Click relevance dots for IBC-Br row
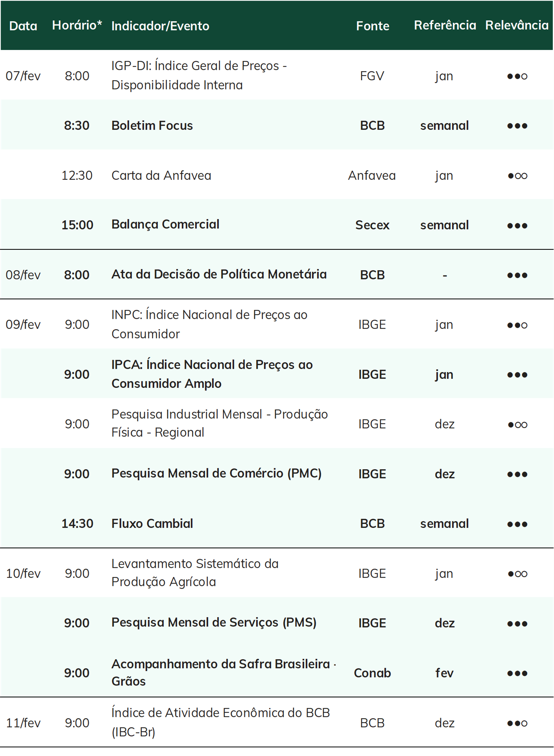The image size is (554, 756). [517, 723]
